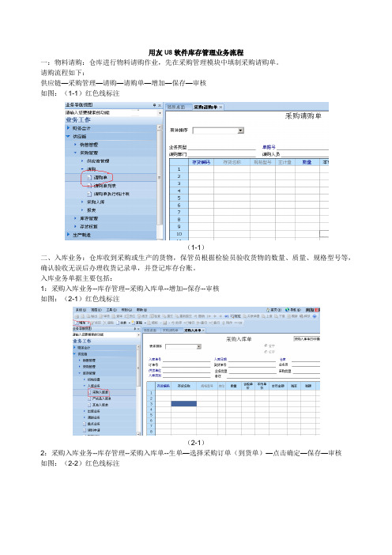Open 请购单 under 请购 in first screenshot

100,177
